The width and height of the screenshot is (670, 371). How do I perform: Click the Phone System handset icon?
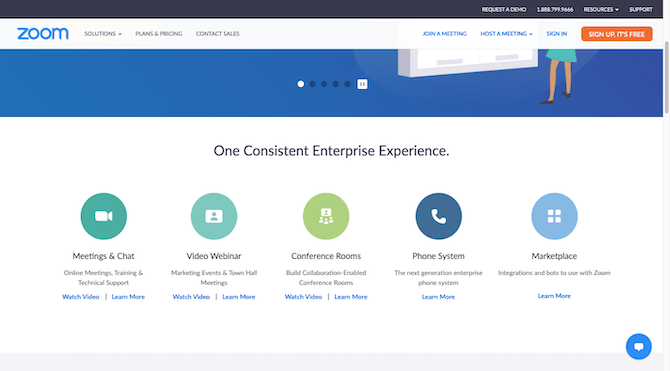438,216
